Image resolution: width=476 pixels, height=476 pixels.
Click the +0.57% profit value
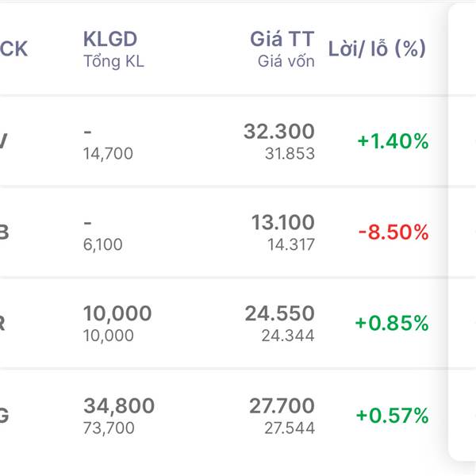tap(392, 415)
